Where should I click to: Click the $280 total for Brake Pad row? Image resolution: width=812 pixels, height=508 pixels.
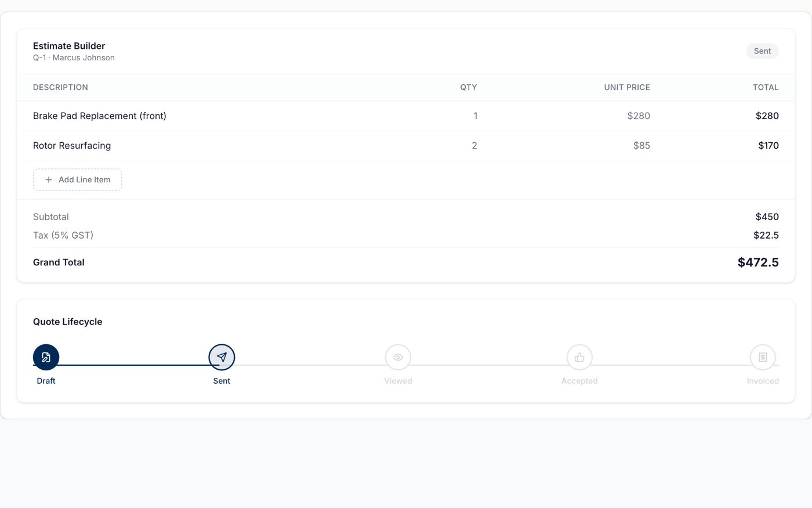coord(767,116)
